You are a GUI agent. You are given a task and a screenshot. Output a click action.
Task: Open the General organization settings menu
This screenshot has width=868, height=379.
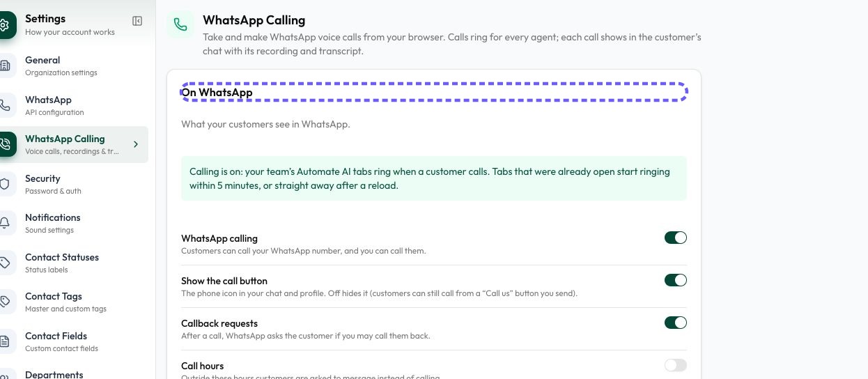(74, 65)
